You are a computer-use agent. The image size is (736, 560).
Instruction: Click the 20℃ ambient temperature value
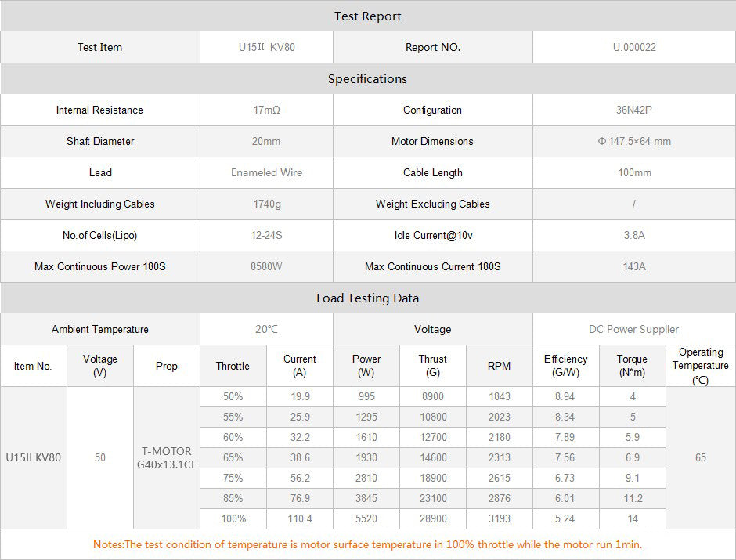coord(266,330)
